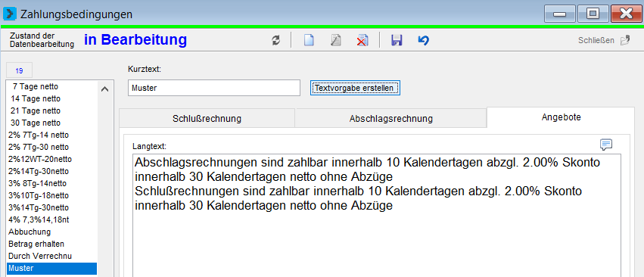The width and height of the screenshot is (644, 277).
Task: Switch to the Schlußrechnung tab
Action: (207, 119)
